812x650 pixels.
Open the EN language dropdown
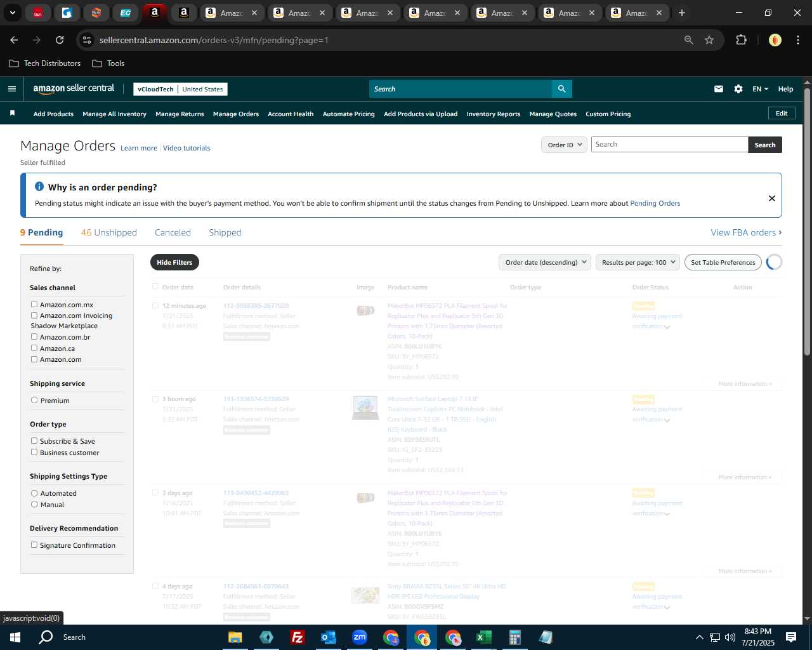tap(760, 89)
